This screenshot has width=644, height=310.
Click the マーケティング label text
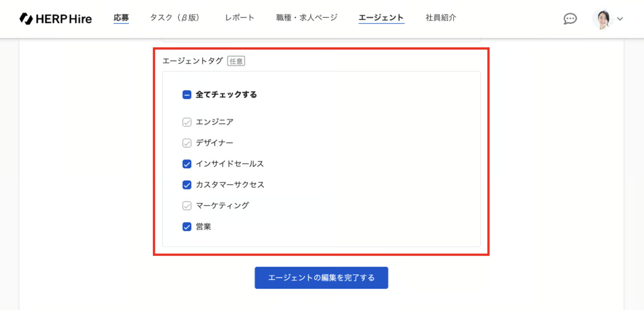click(222, 206)
